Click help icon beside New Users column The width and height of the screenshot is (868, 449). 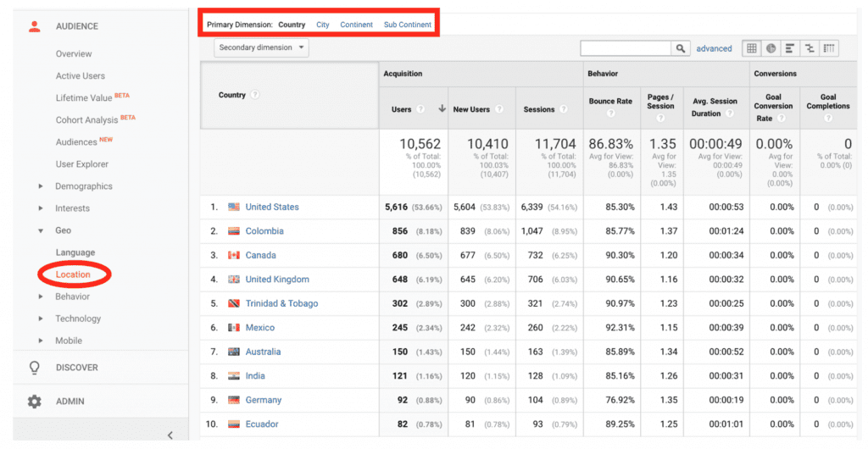(x=499, y=109)
